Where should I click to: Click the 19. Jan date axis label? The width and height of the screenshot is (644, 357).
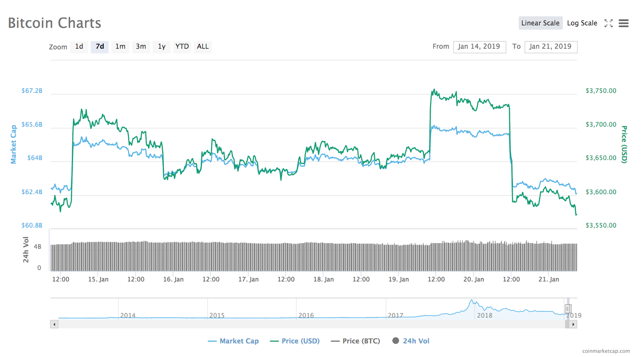tap(398, 279)
